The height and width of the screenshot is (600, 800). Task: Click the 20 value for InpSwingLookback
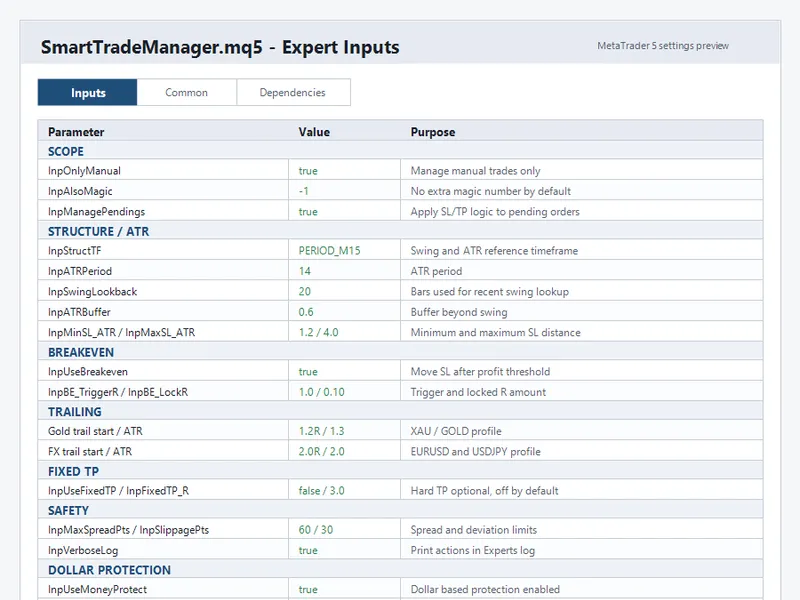click(x=305, y=292)
